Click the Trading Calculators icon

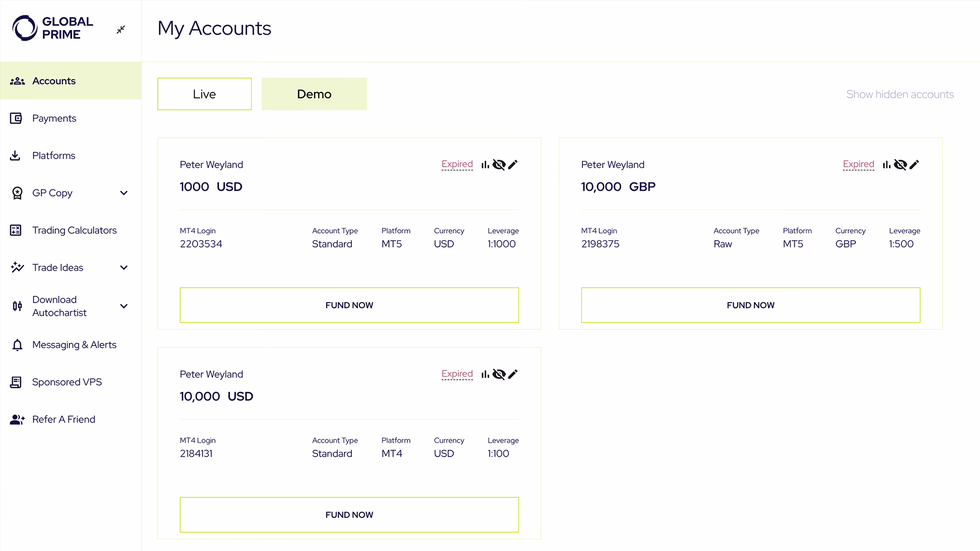click(16, 230)
